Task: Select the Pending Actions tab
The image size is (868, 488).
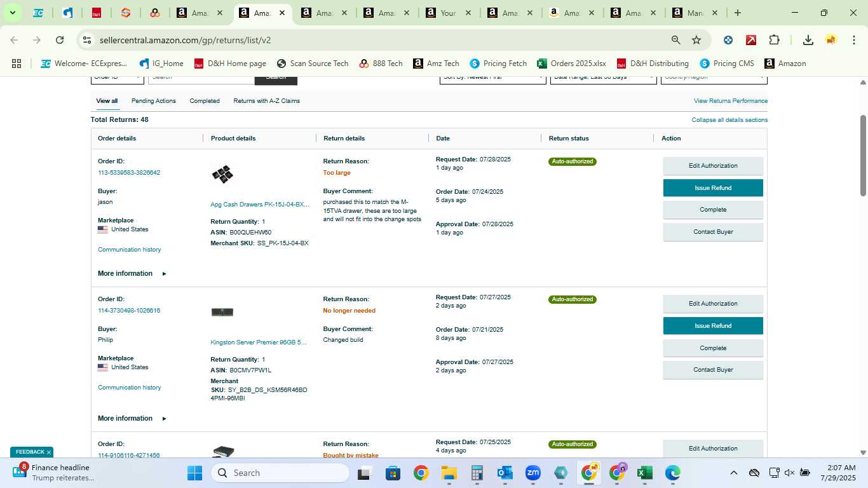Action: click(154, 101)
